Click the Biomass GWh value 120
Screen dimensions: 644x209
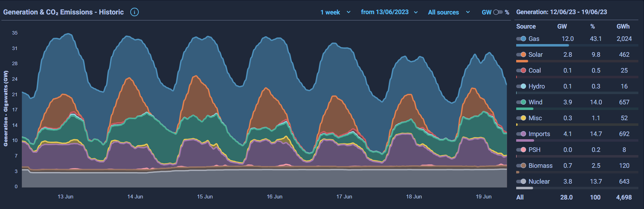[x=624, y=166]
